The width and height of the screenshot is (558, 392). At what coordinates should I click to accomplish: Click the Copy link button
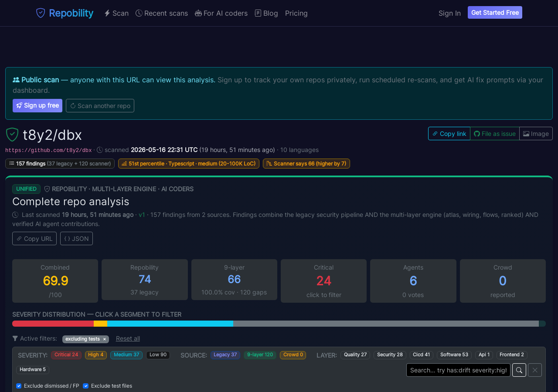coord(449,134)
